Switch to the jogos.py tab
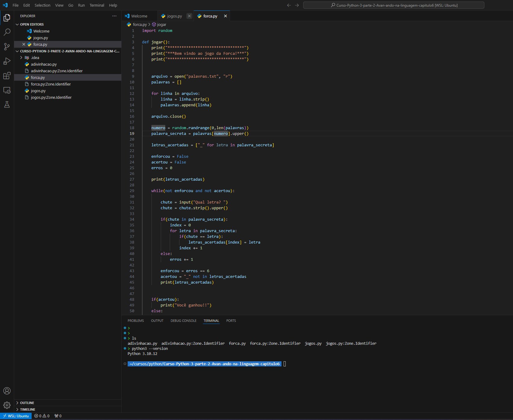The image size is (513, 420). pyautogui.click(x=175, y=16)
